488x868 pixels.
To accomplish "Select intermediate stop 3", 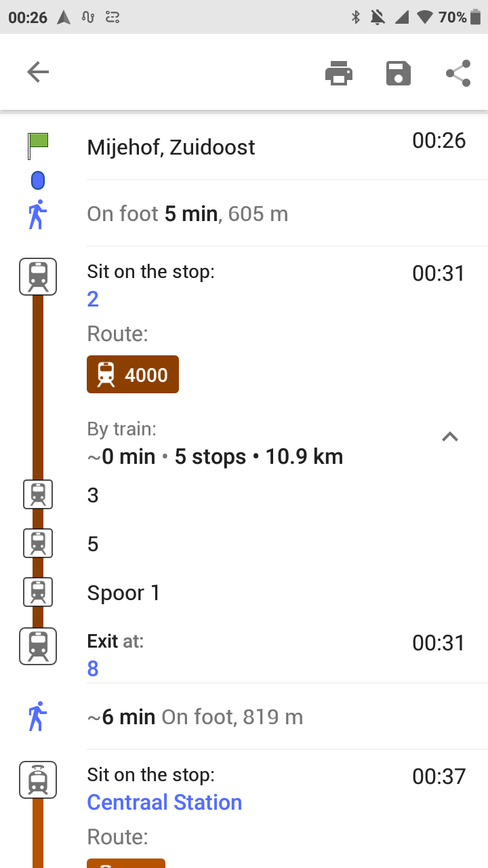I will (94, 496).
